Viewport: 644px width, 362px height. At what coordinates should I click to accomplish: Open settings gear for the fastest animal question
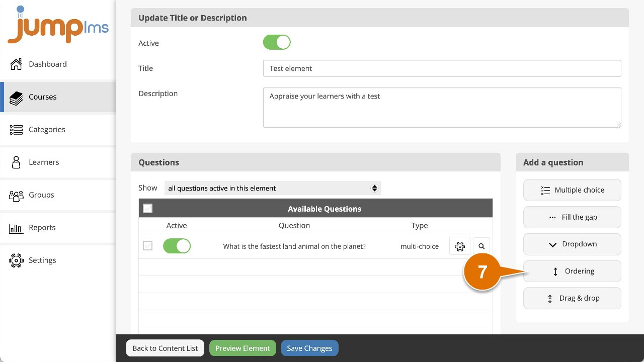click(460, 246)
